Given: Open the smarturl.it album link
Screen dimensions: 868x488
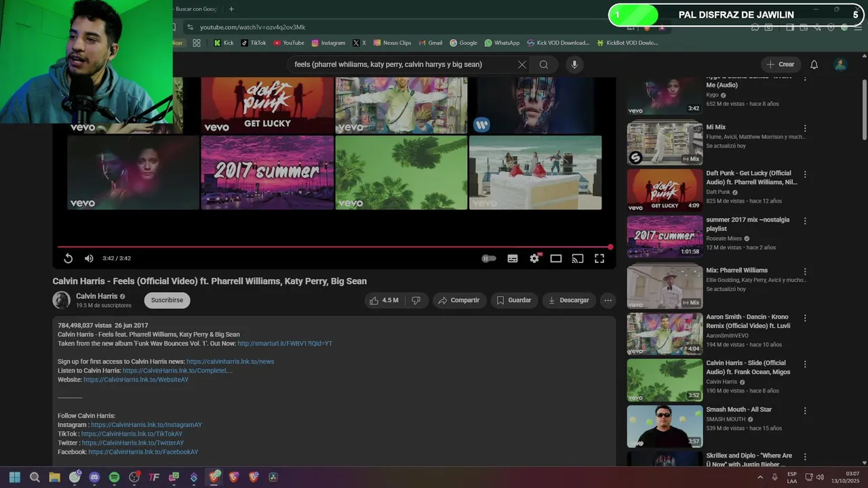Looking at the screenshot, I should click(285, 344).
